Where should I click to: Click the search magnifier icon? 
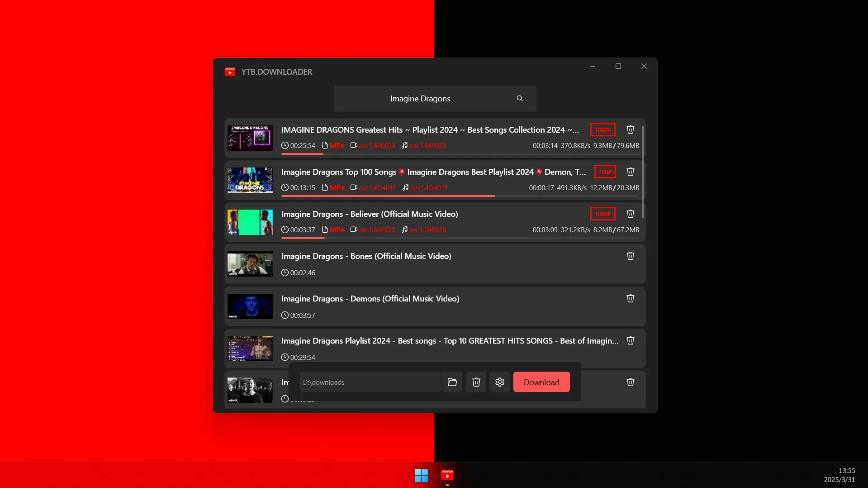click(x=520, y=99)
